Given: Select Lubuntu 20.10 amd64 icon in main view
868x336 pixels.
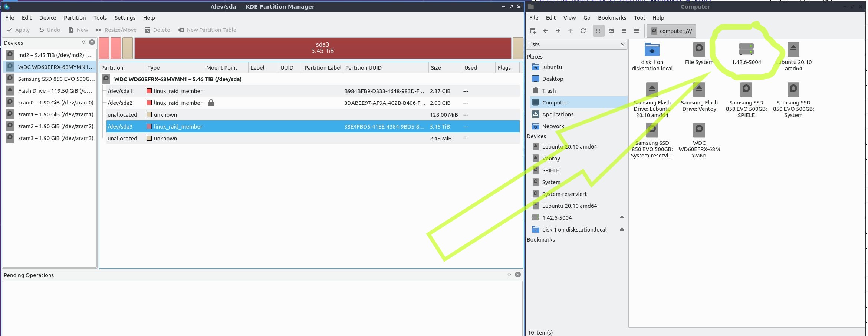Looking at the screenshot, I should pyautogui.click(x=793, y=56).
